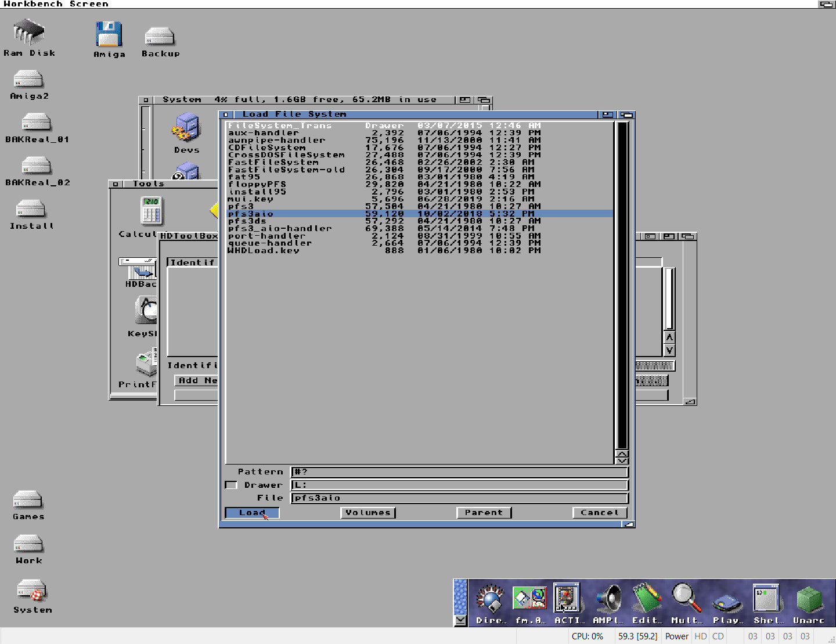The height and width of the screenshot is (644, 836).
Task: Click the Cancel button
Action: pos(600,513)
